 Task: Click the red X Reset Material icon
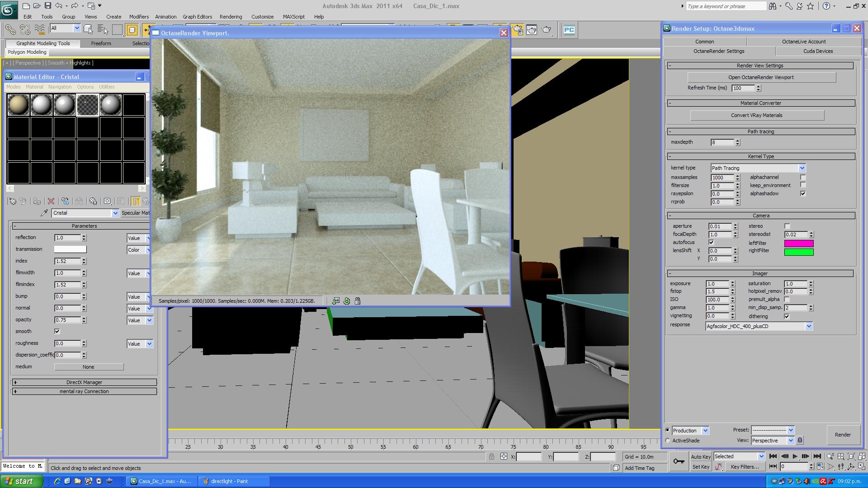[51, 201]
